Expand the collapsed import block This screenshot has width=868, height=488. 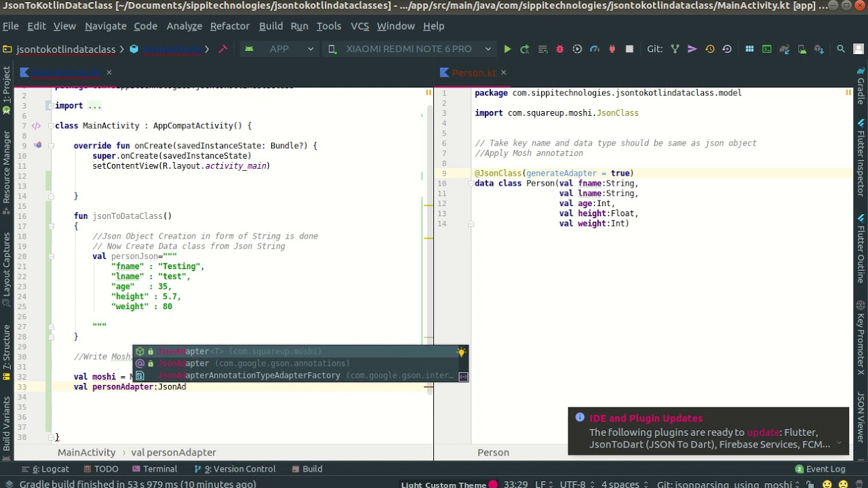(x=50, y=106)
